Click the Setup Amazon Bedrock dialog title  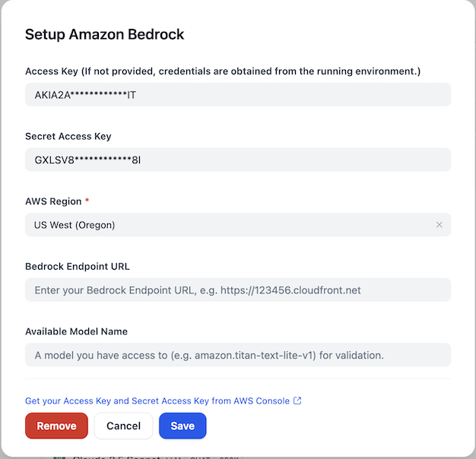105,34
